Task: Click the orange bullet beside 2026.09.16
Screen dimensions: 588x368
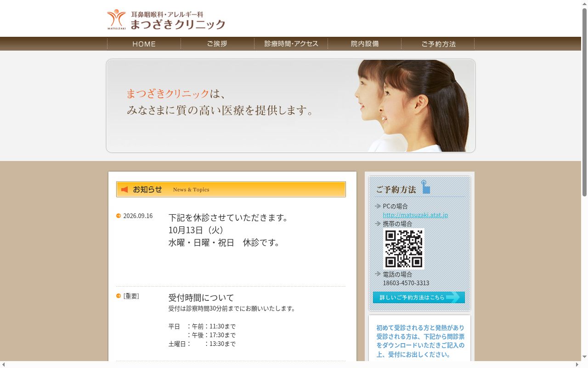Action: [119, 216]
